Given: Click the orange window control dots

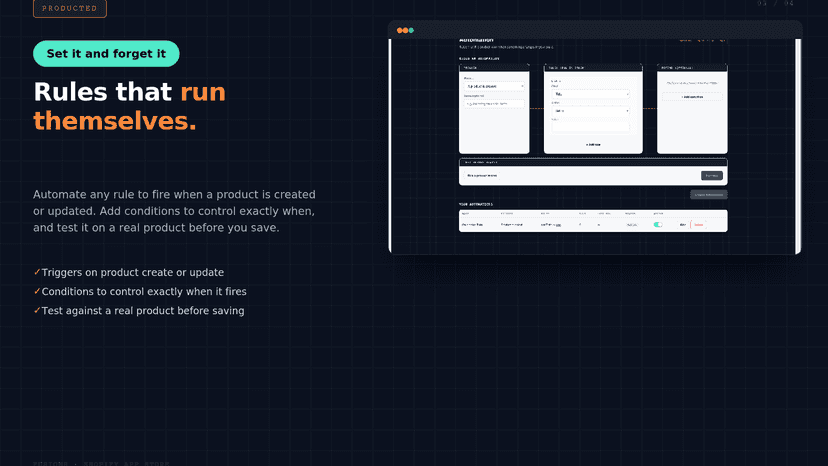Looking at the screenshot, I should point(402,30).
